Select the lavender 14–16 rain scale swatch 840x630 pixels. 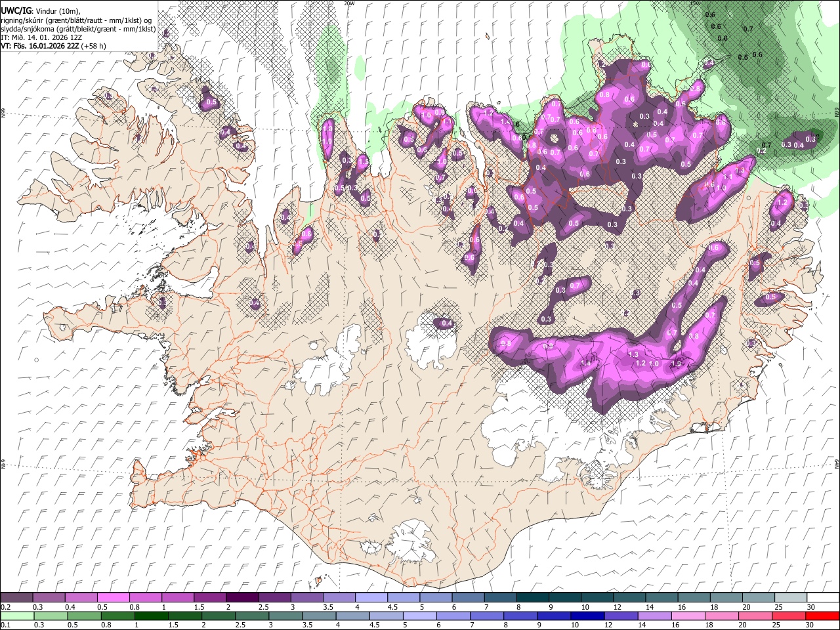655,616
